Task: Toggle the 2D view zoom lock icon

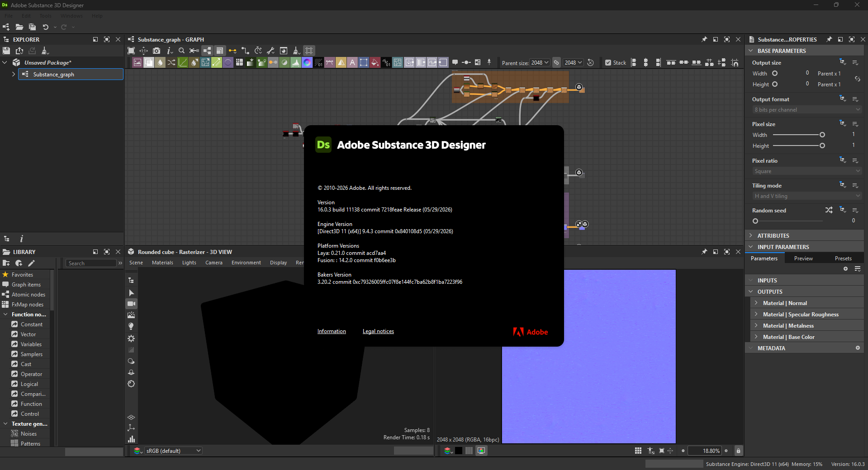Action: [x=738, y=451]
